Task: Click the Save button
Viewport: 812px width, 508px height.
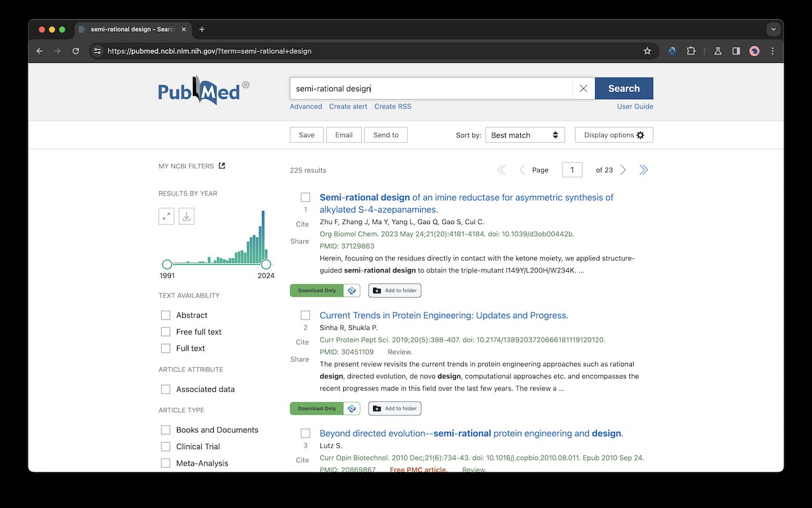Action: click(x=306, y=135)
